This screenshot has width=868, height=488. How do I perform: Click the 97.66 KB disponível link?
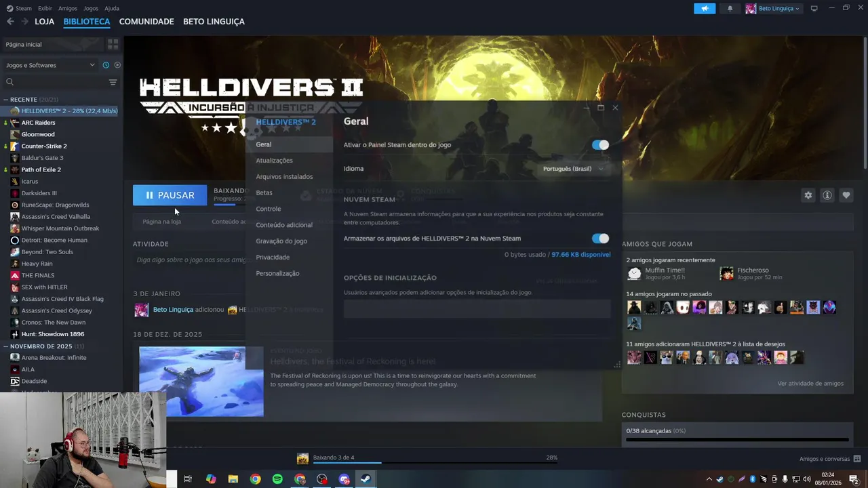coord(581,255)
